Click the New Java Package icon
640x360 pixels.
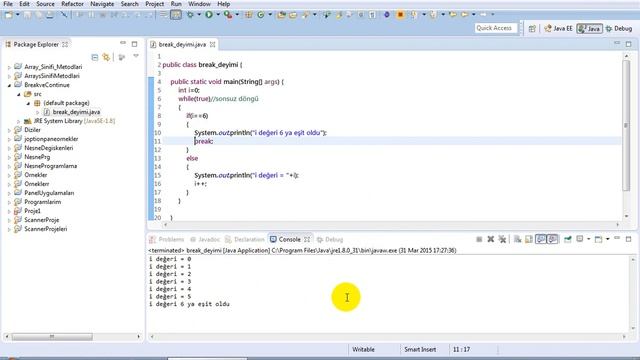(x=249, y=15)
